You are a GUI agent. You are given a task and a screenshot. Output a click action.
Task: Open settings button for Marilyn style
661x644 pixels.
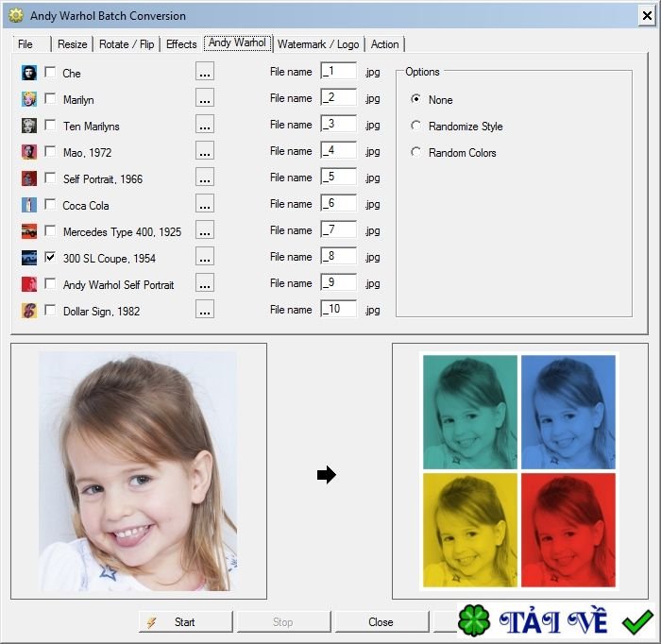(x=205, y=97)
